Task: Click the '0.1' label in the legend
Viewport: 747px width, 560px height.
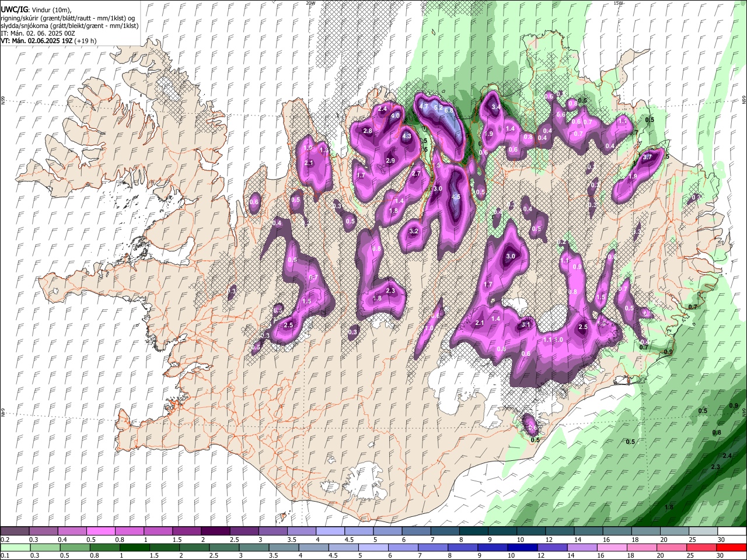Action: coord(5,556)
